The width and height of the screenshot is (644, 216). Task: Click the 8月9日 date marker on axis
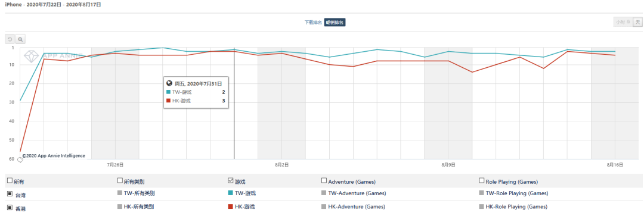tap(448, 165)
